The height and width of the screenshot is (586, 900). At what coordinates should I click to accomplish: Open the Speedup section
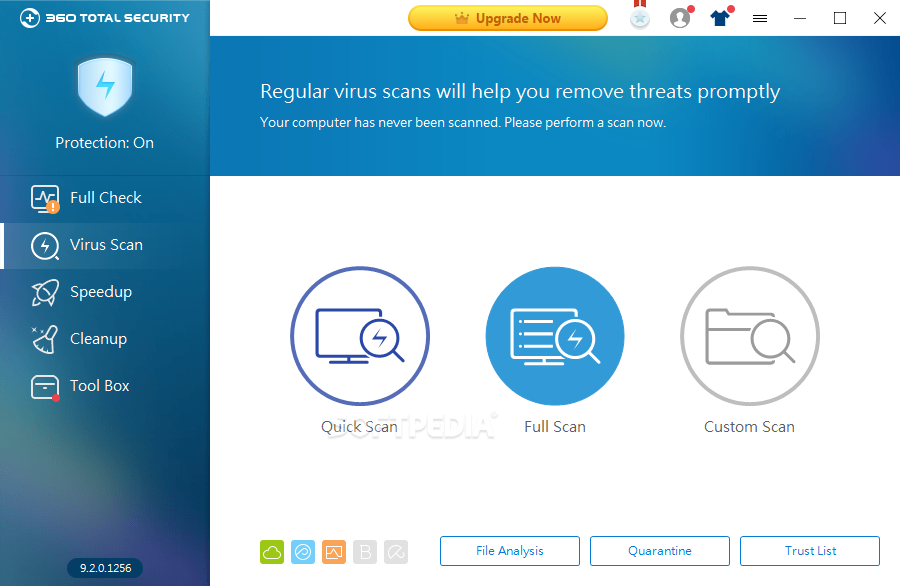(105, 292)
